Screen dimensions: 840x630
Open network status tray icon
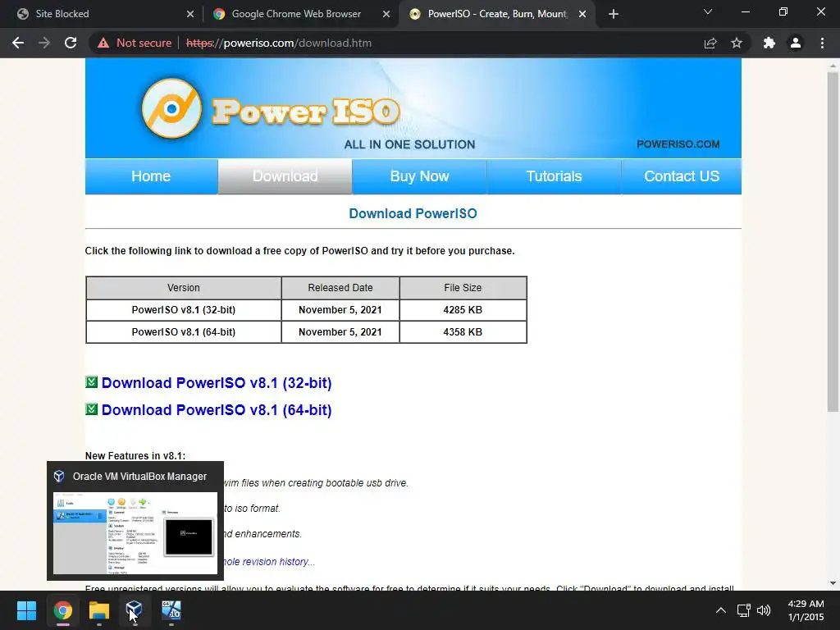pyautogui.click(x=743, y=610)
